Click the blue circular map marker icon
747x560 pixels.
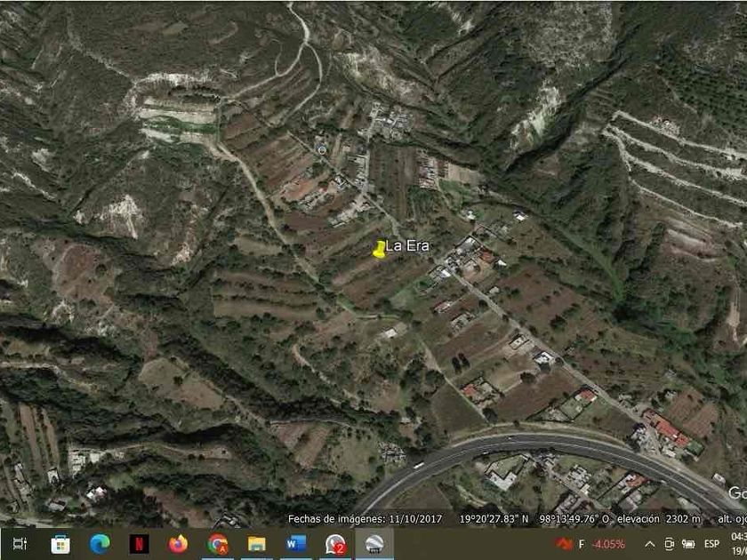[322, 150]
